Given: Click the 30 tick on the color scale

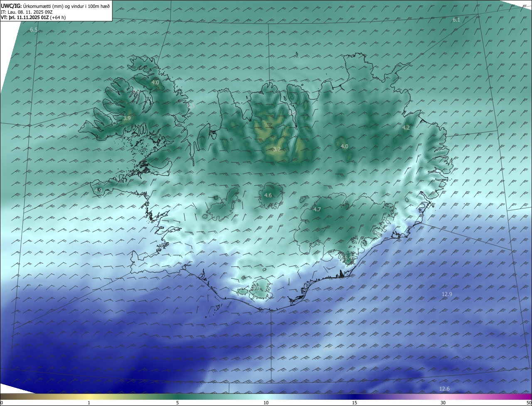Looking at the screenshot, I should point(443,403).
